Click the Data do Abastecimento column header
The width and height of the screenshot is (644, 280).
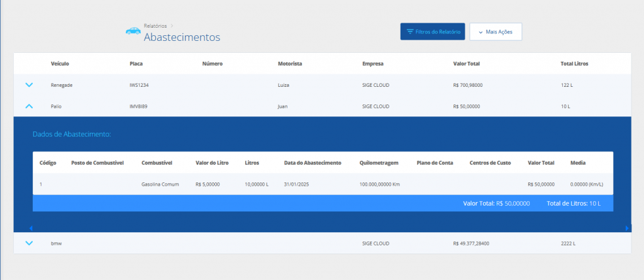(x=313, y=162)
